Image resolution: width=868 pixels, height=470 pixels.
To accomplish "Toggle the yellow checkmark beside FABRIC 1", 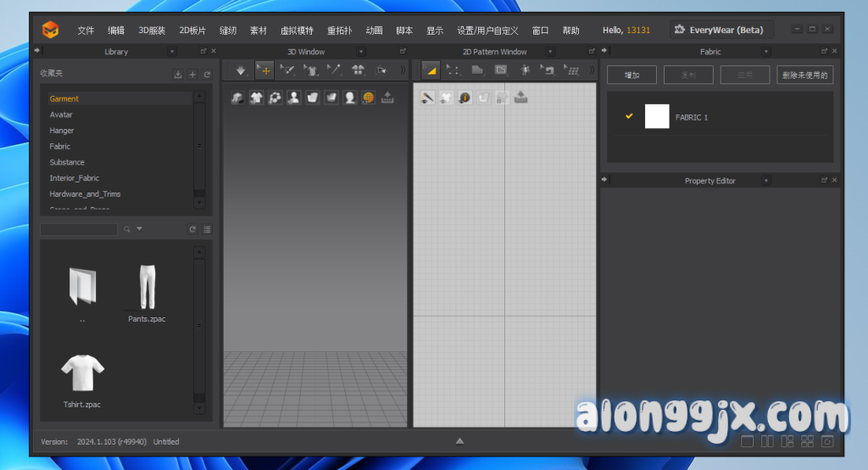I will tap(629, 116).
